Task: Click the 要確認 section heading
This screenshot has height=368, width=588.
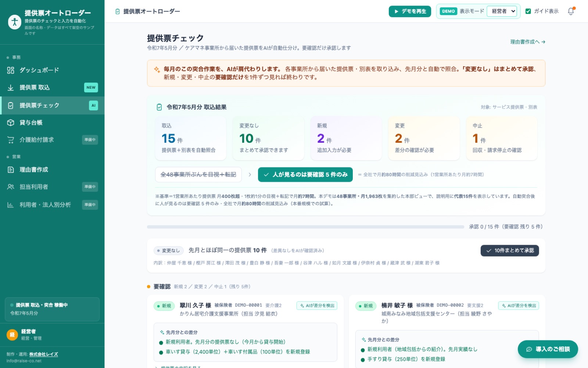Action: click(162, 287)
